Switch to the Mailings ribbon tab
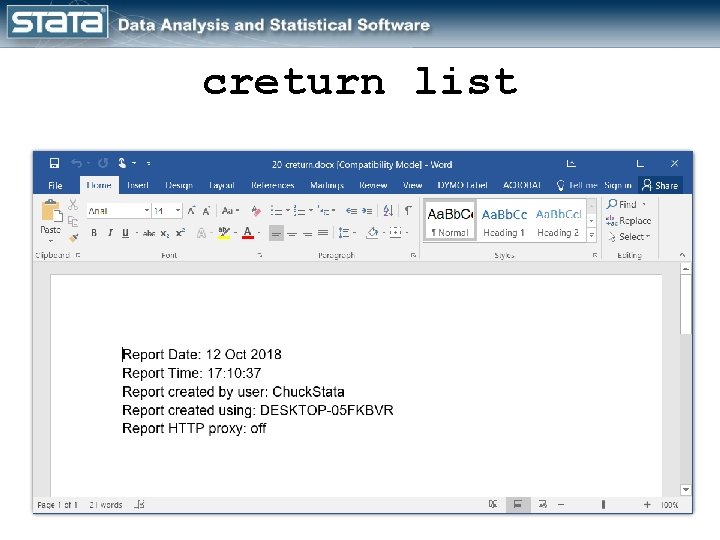 click(x=327, y=185)
